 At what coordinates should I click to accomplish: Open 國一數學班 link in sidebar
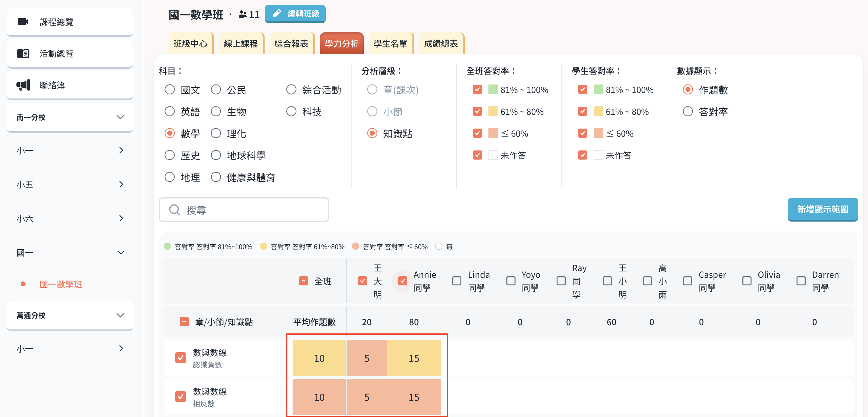click(x=61, y=284)
